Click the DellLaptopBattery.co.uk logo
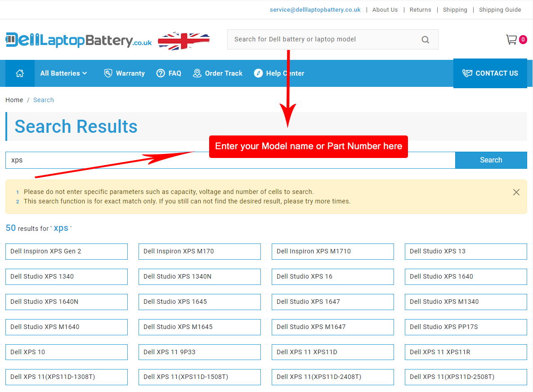 pyautogui.click(x=79, y=40)
